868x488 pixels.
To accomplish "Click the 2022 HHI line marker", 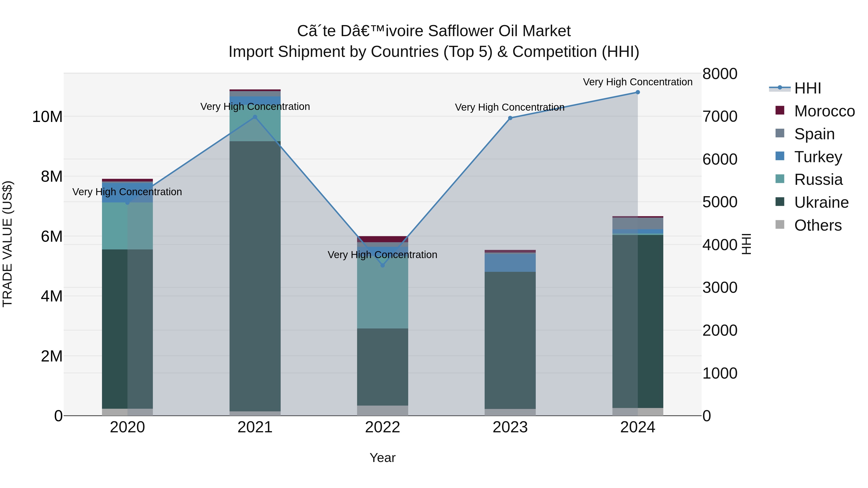I will pos(382,265).
